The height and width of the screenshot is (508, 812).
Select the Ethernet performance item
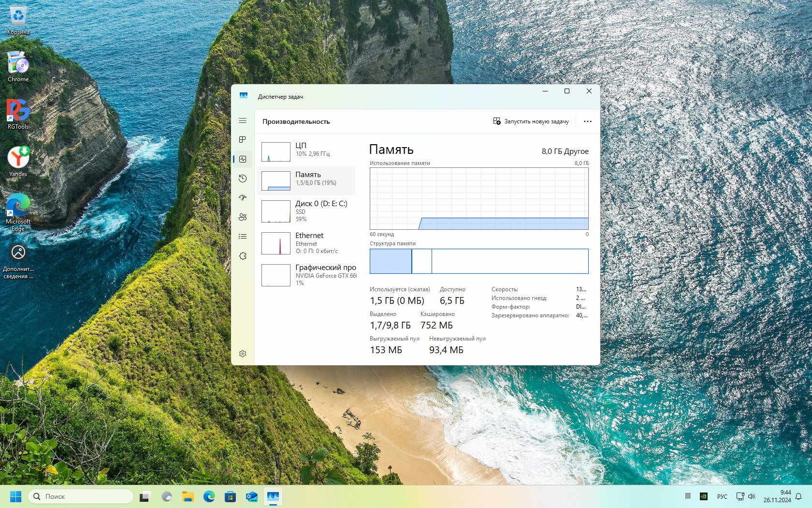click(x=307, y=243)
